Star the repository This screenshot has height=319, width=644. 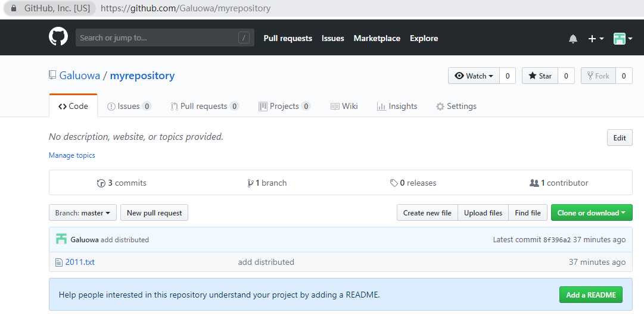pyautogui.click(x=540, y=76)
